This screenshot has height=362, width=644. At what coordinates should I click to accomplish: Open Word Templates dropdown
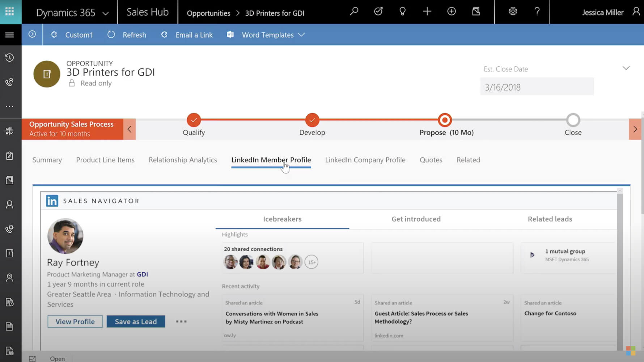coord(266,35)
